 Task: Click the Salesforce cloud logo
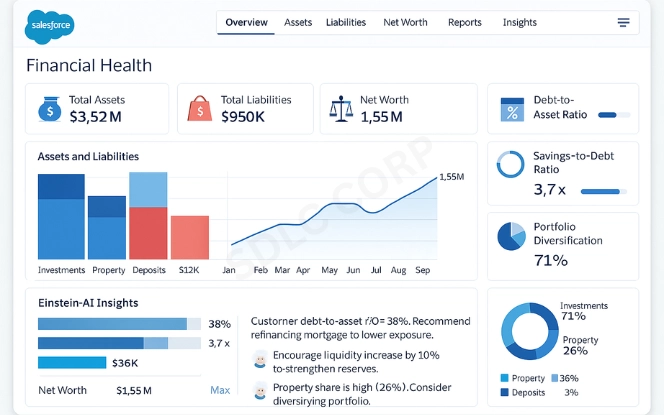pos(50,24)
